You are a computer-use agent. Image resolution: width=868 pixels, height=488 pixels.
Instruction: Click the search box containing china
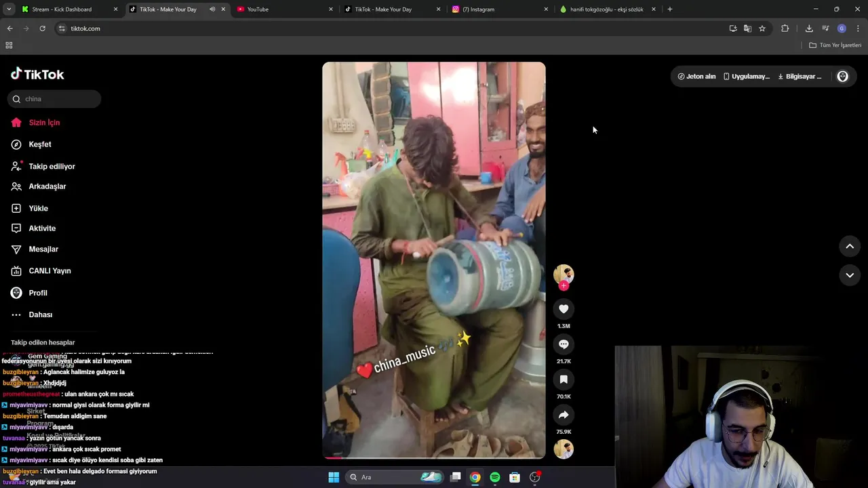(54, 99)
